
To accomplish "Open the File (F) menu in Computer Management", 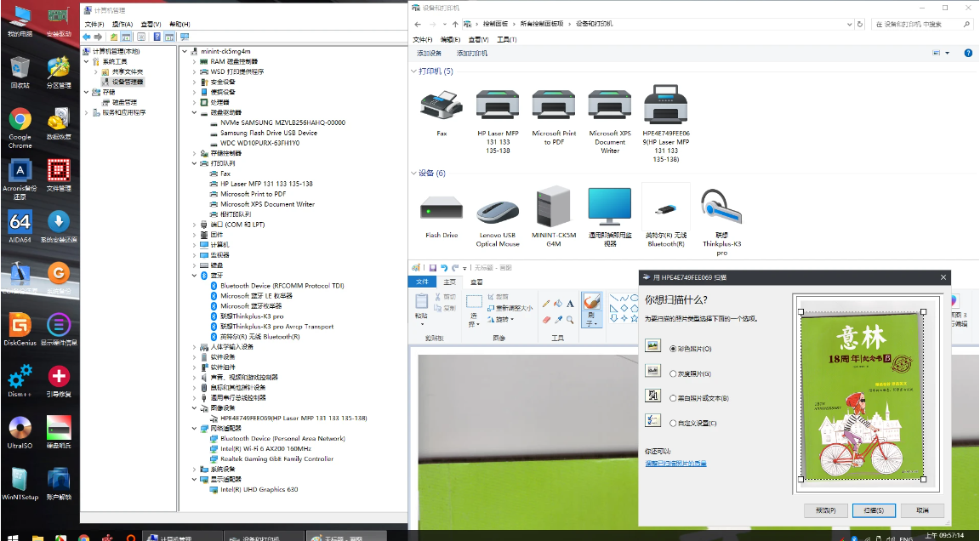I will 94,24.
